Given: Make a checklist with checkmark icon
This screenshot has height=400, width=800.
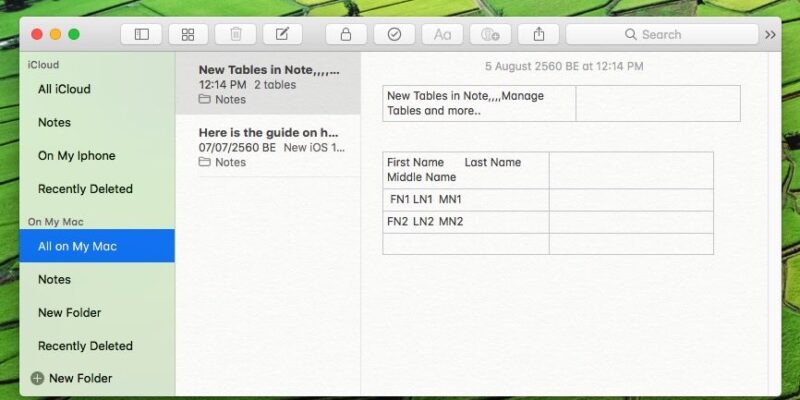Looking at the screenshot, I should coord(394,34).
